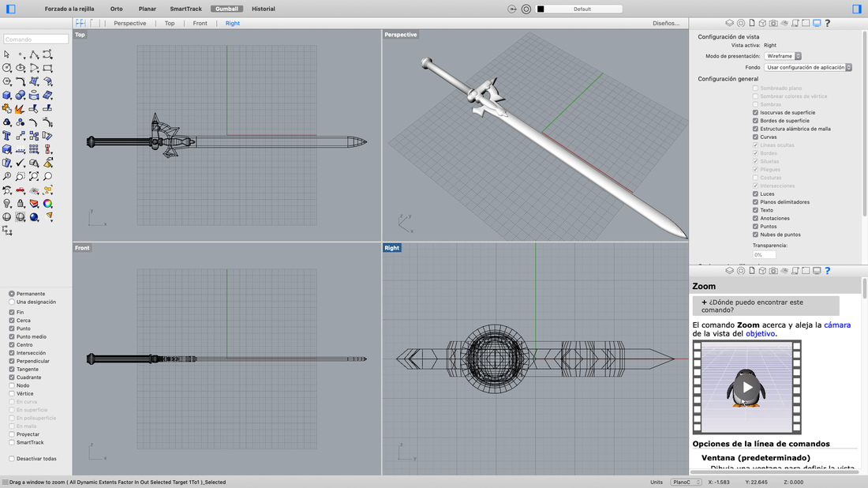
Task: Toggle the left sidebar panel icon
Action: click(x=10, y=9)
